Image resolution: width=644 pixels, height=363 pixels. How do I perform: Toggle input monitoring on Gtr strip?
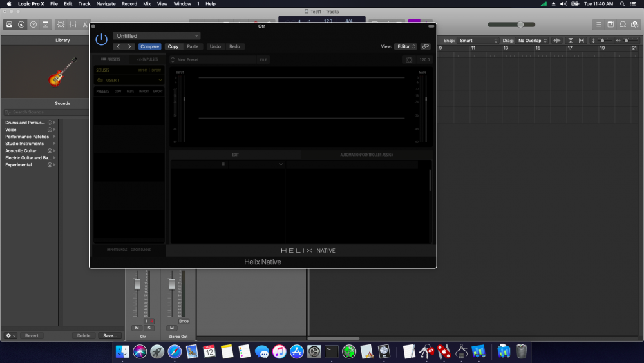(146, 321)
